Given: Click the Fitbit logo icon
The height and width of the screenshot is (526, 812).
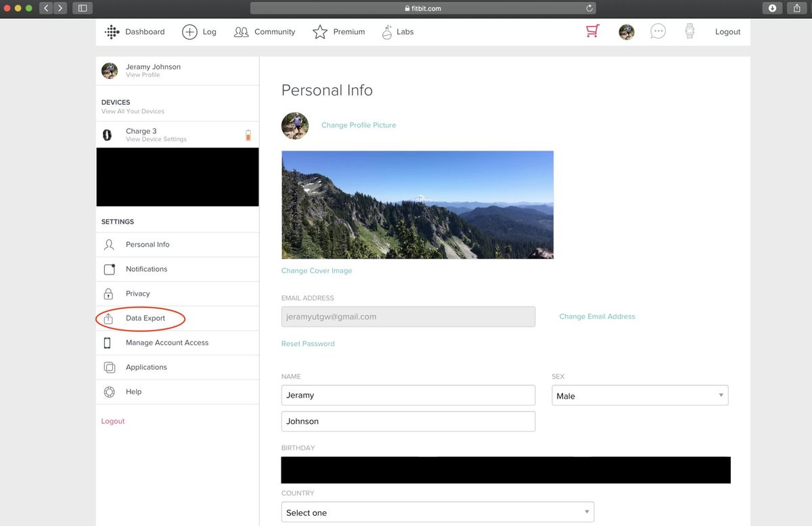Looking at the screenshot, I should coord(111,32).
